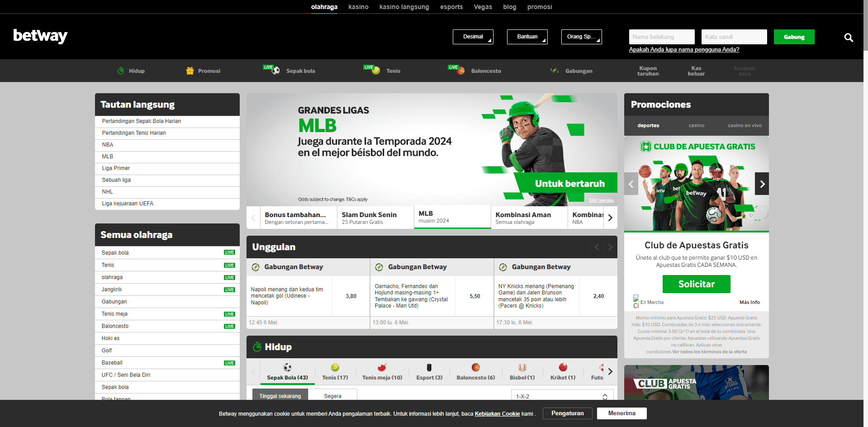Click Nama belakang input field
This screenshot has height=427, width=868.
tap(662, 37)
